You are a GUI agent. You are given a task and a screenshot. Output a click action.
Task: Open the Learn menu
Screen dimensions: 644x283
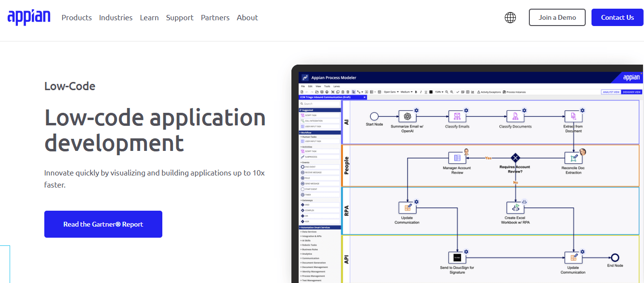pyautogui.click(x=149, y=17)
